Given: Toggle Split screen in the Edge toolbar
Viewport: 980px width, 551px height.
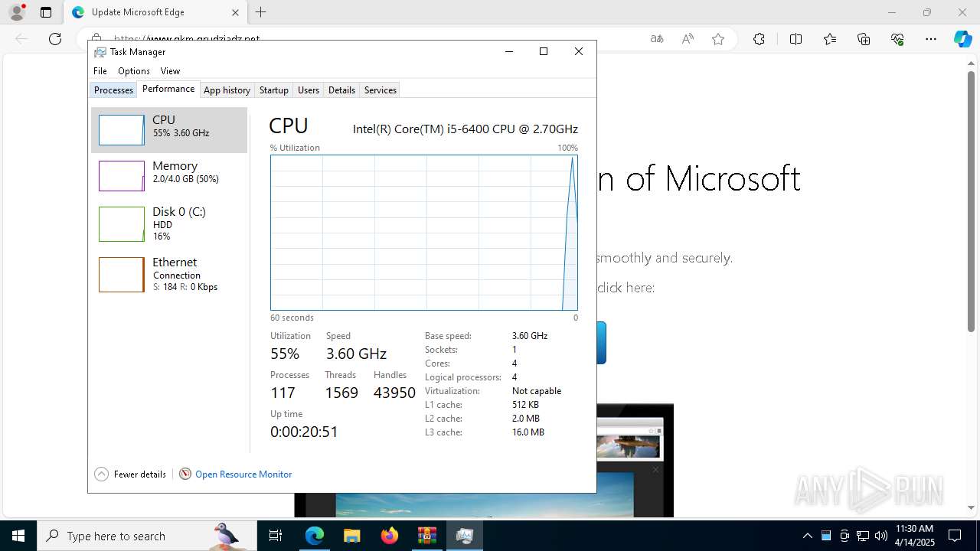Looking at the screenshot, I should click(x=795, y=39).
